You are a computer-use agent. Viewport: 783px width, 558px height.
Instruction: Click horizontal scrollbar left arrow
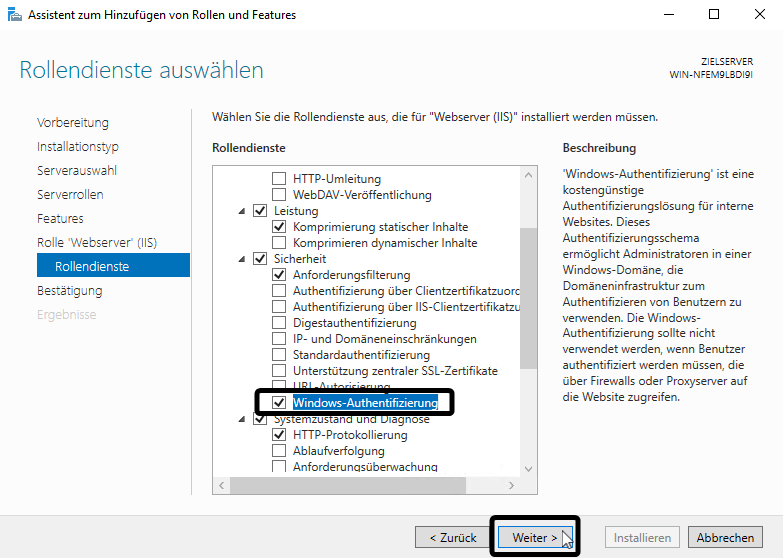point(222,485)
